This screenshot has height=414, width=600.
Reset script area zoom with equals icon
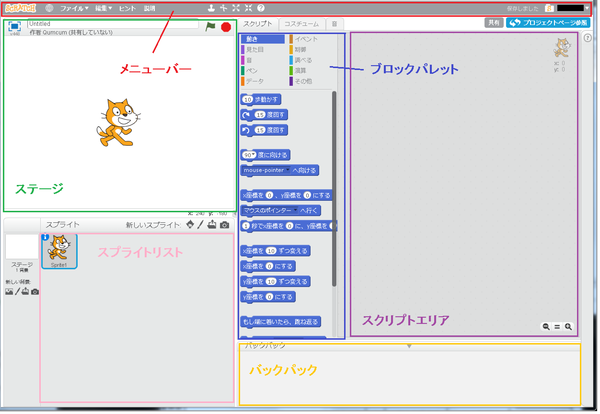click(557, 327)
